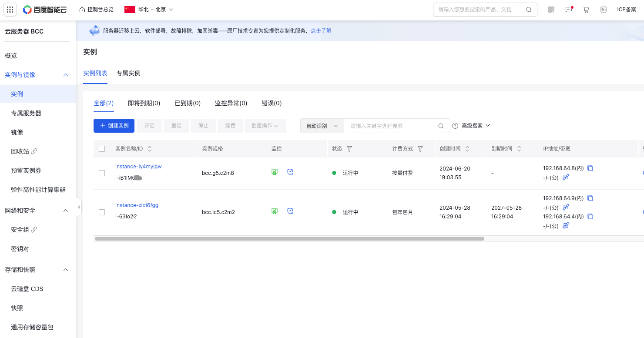Click the horizontal scrollbar under the table
The width and height of the screenshot is (644, 338).
click(x=289, y=239)
